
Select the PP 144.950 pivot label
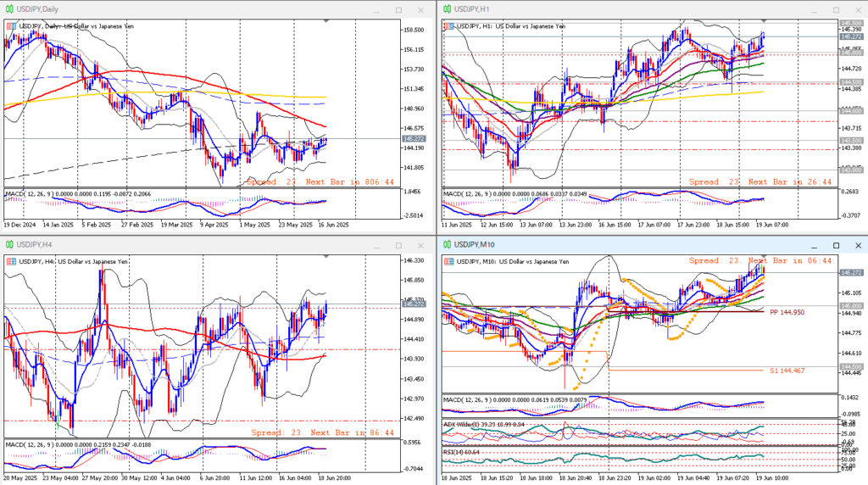coord(787,312)
